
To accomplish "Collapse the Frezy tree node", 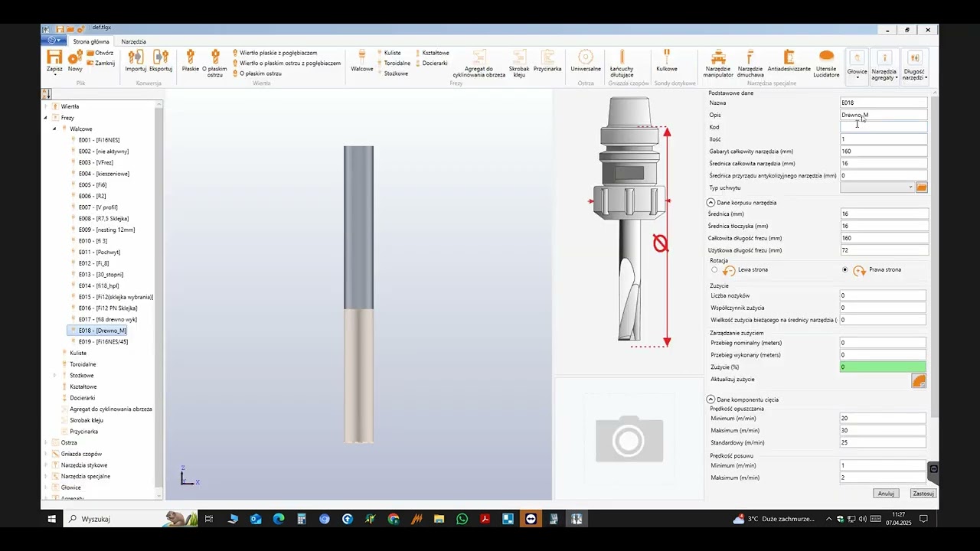I will tap(45, 118).
